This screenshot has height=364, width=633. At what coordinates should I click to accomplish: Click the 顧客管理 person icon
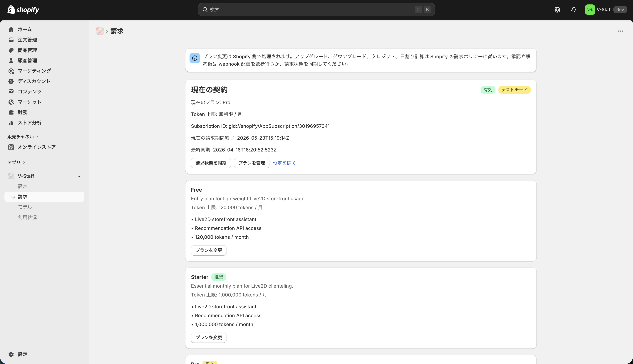click(x=11, y=60)
